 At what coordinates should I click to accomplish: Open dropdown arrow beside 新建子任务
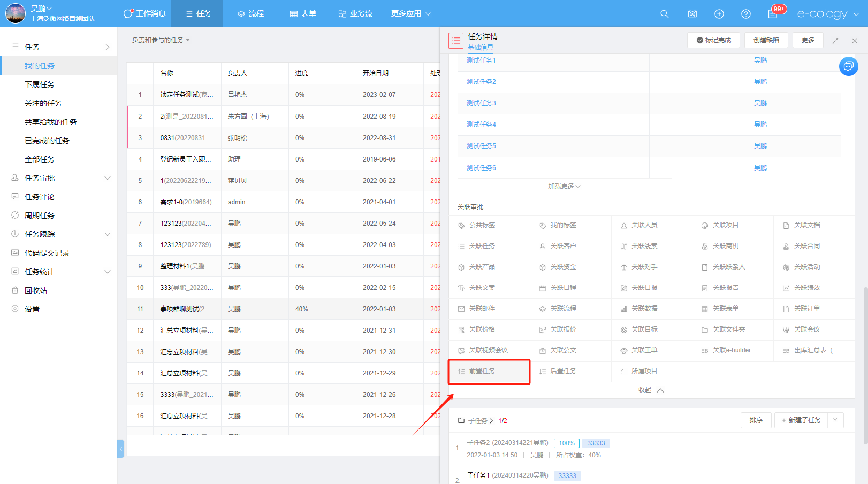click(x=835, y=420)
